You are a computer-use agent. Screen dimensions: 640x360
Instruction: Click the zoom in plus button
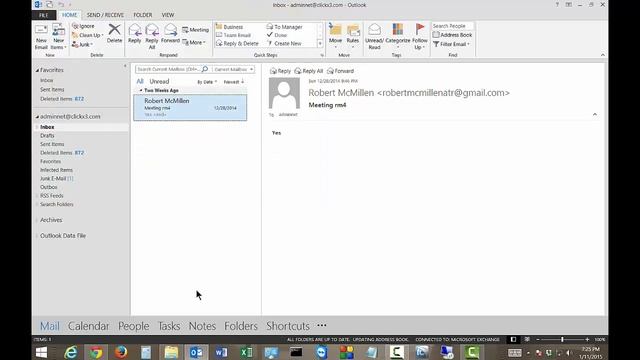(587, 340)
